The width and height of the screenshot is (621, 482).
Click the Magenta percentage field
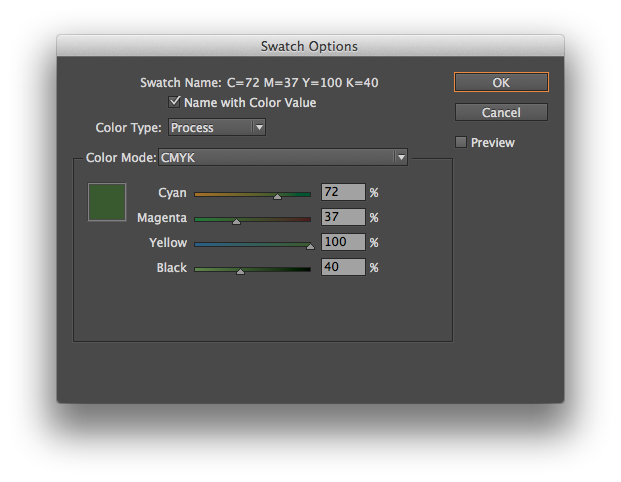pyautogui.click(x=343, y=217)
